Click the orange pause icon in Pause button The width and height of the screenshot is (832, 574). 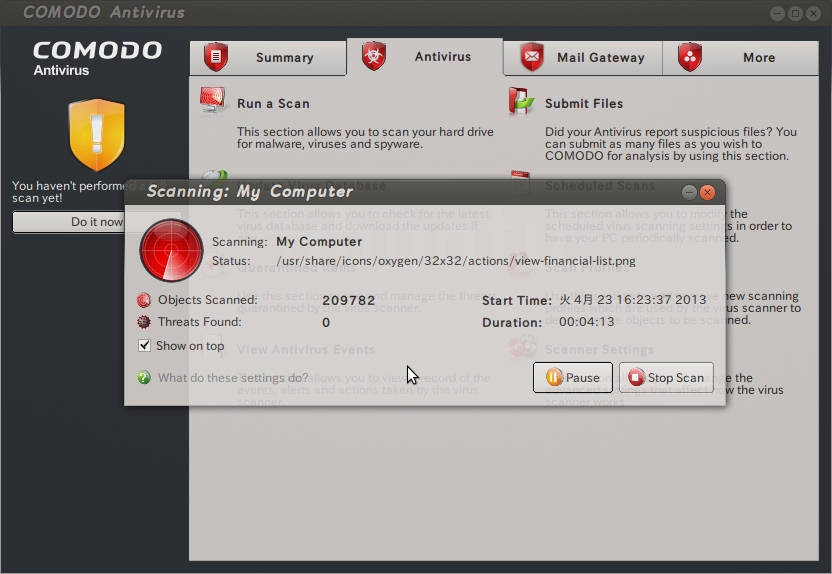[553, 377]
